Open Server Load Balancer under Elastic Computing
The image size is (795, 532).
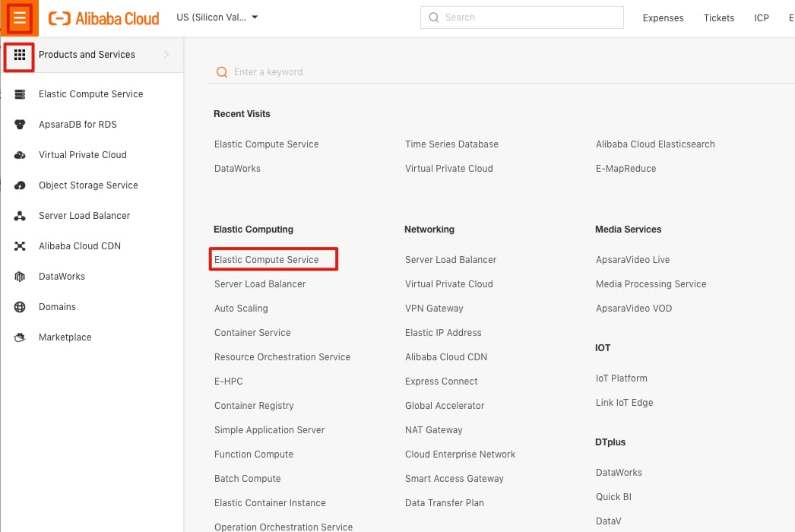point(260,284)
